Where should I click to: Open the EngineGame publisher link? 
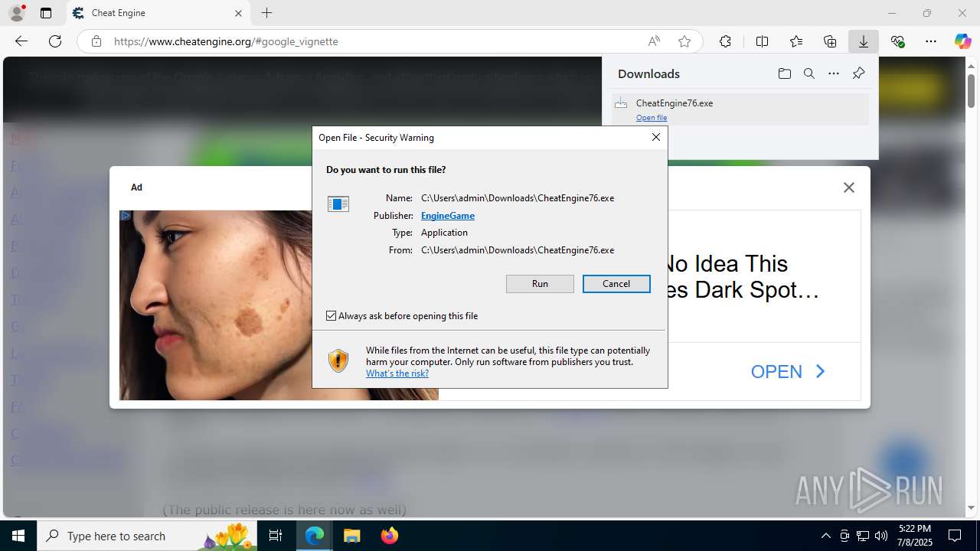click(448, 216)
